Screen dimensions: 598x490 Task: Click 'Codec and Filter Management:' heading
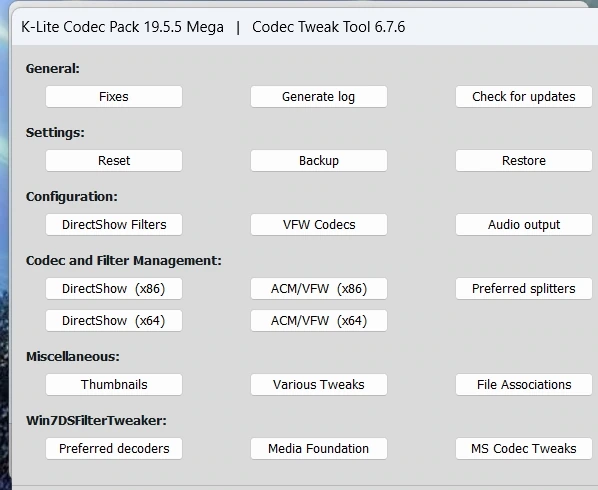click(x=124, y=261)
